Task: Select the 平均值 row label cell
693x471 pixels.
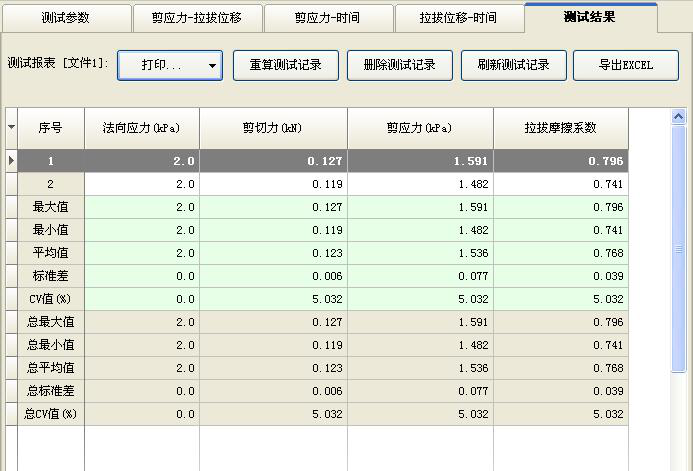Action: point(50,253)
